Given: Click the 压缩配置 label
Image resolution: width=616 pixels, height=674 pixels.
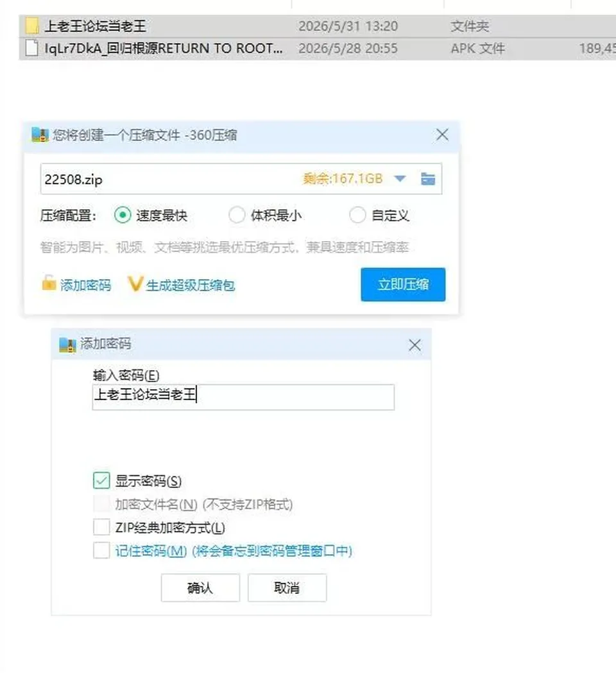Looking at the screenshot, I should (68, 215).
